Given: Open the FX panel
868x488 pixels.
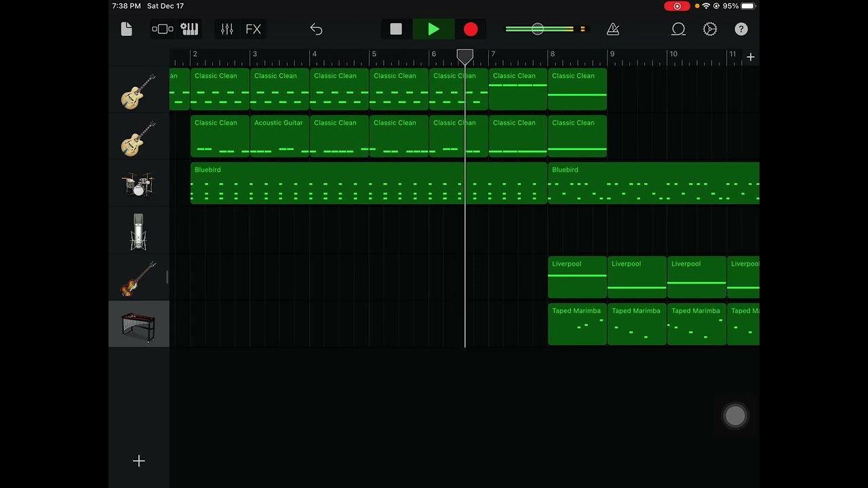Looking at the screenshot, I should pos(253,29).
